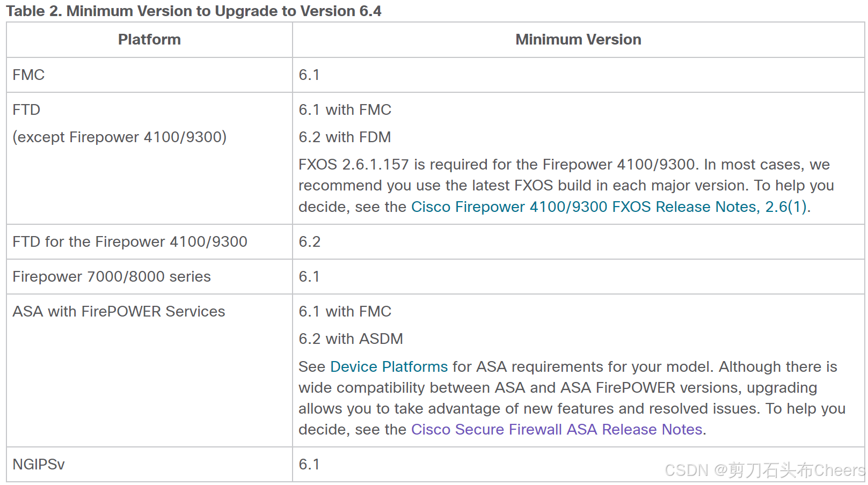Open the Device Platforms link
Screen dimensions: 868x485
click(389, 366)
